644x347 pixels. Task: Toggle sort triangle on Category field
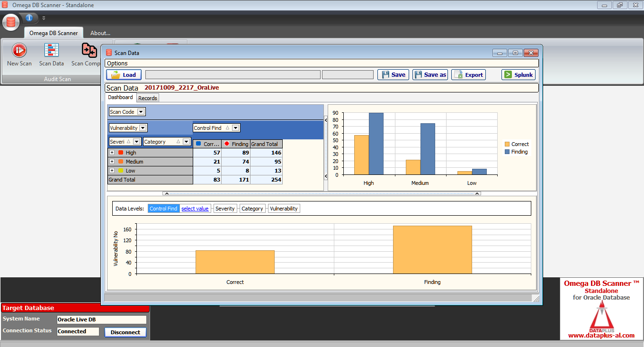coord(178,142)
